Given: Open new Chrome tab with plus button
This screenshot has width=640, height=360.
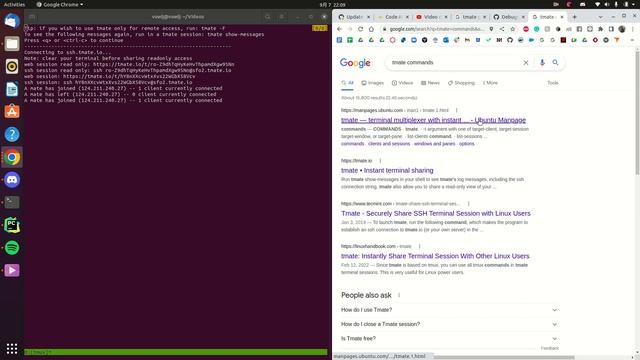Looking at the screenshot, I should point(574,17).
